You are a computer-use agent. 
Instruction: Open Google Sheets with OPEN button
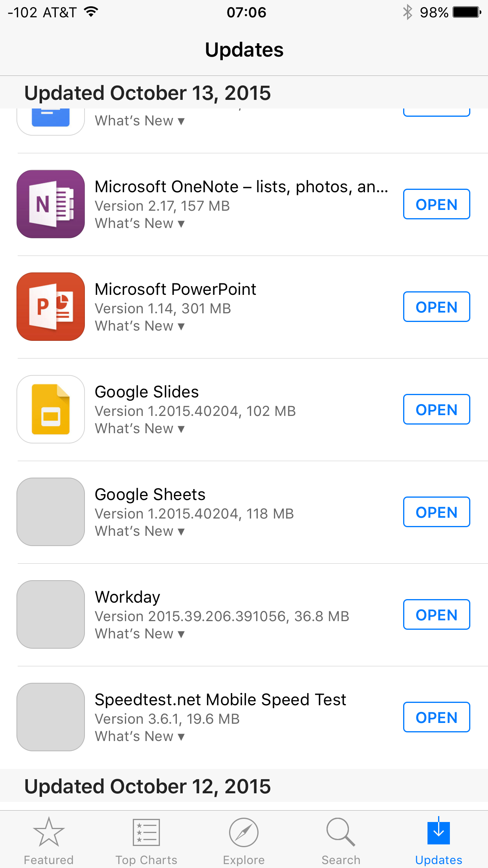(437, 512)
